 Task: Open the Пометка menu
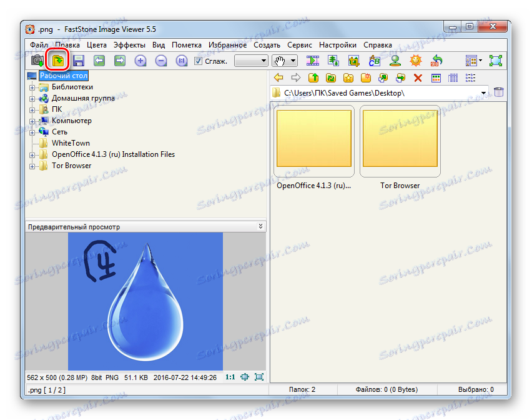pyautogui.click(x=187, y=45)
